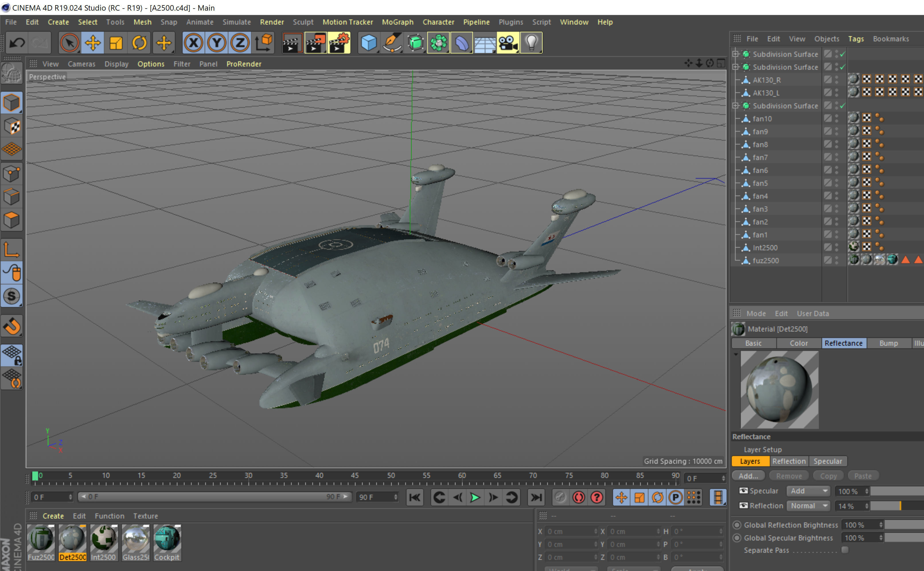The image size is (924, 571).
Task: Render to Picture Viewer
Action: pyautogui.click(x=315, y=43)
